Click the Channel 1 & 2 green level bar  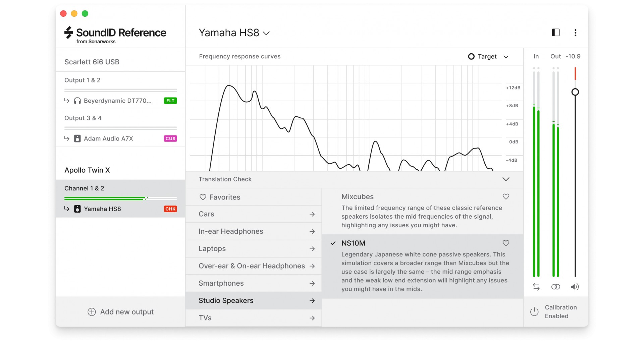tap(120, 198)
